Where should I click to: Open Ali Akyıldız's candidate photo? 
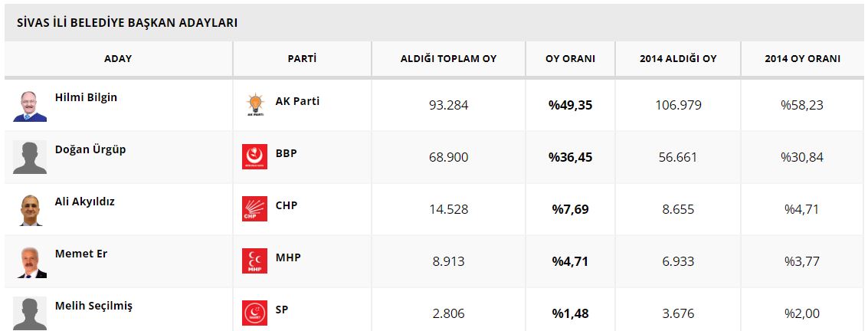point(30,209)
